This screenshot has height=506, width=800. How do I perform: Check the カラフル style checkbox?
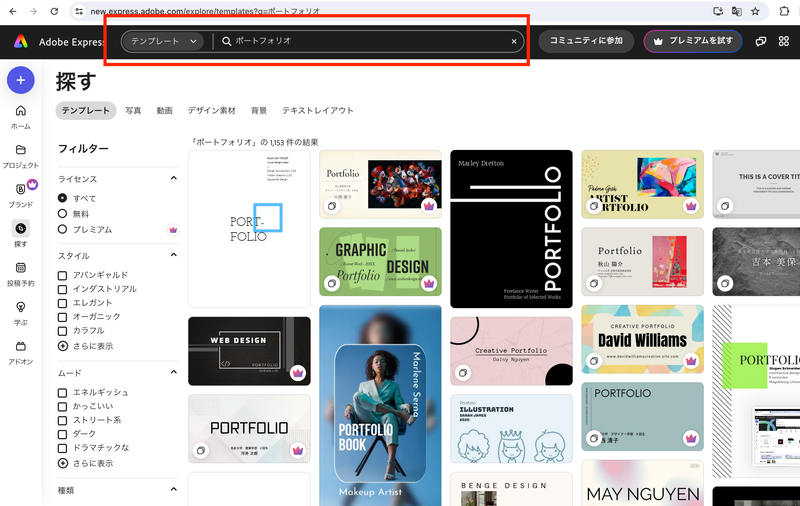[62, 331]
